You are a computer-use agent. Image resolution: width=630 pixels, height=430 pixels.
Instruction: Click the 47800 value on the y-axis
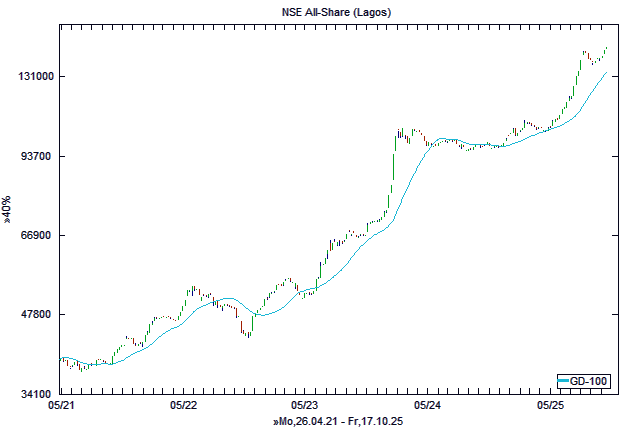pos(32,314)
